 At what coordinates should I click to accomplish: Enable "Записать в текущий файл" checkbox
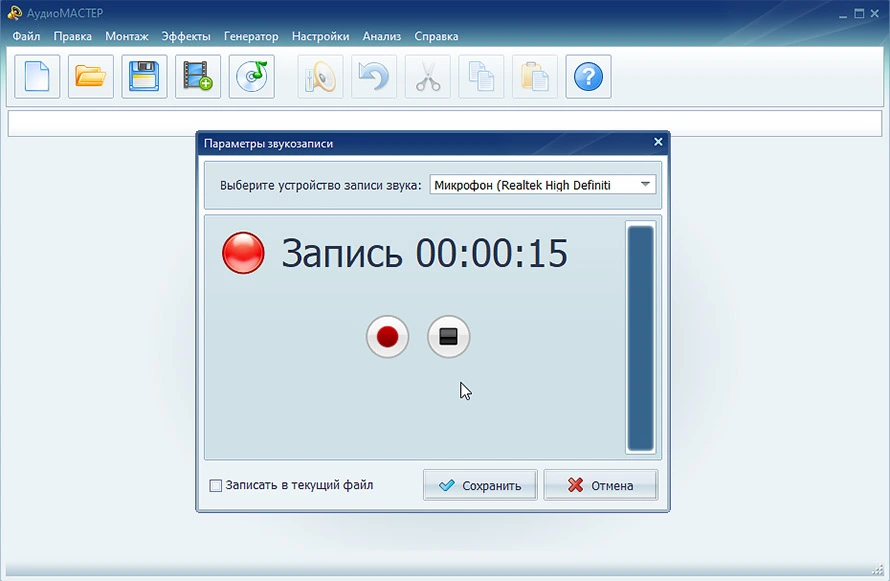coord(216,486)
